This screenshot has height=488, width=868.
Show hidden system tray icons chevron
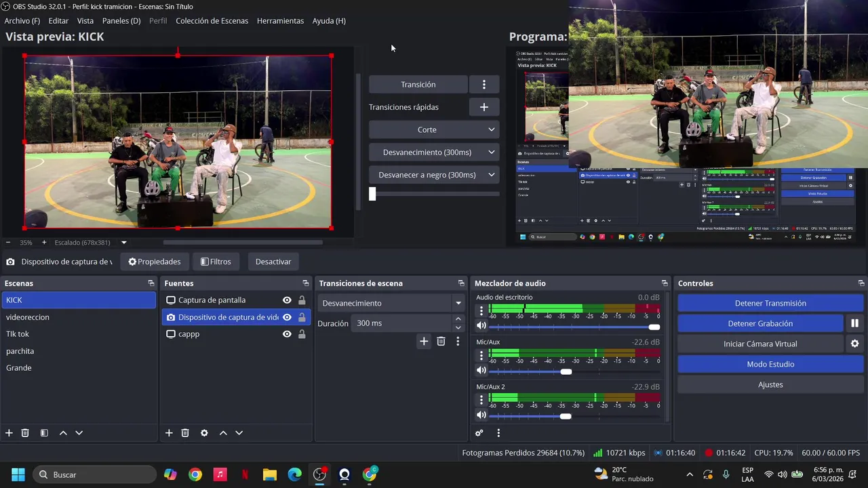[690, 474]
